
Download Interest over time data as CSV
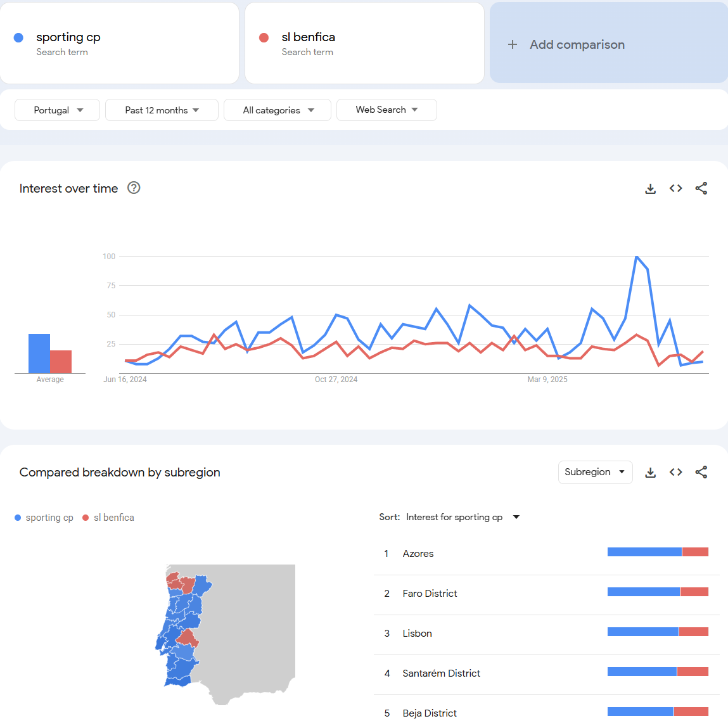click(x=650, y=189)
